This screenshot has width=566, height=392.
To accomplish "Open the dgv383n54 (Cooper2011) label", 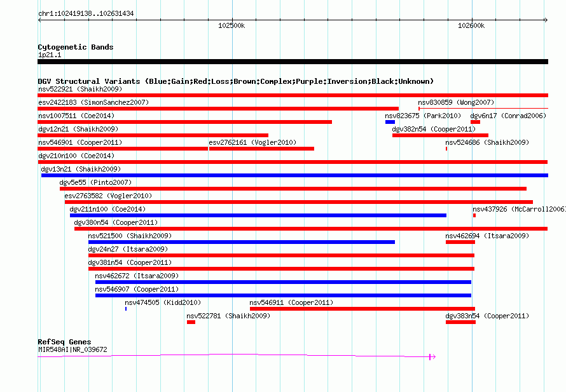I will 487,316.
